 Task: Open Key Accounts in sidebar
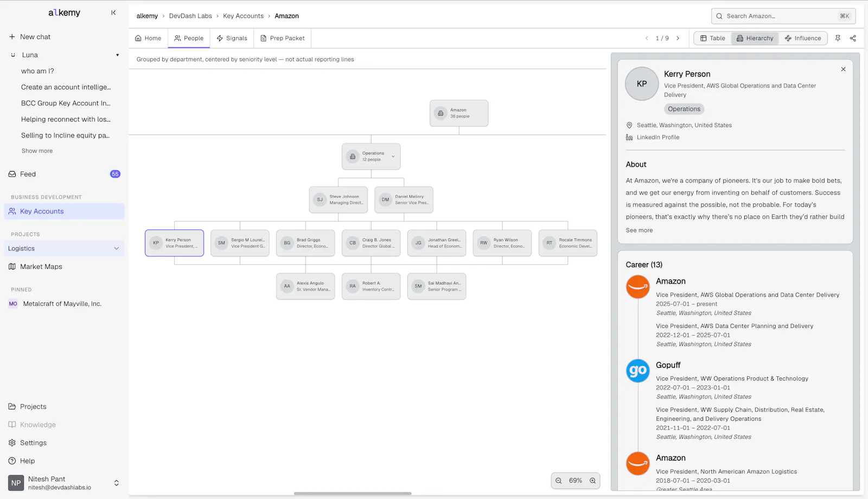65,211
